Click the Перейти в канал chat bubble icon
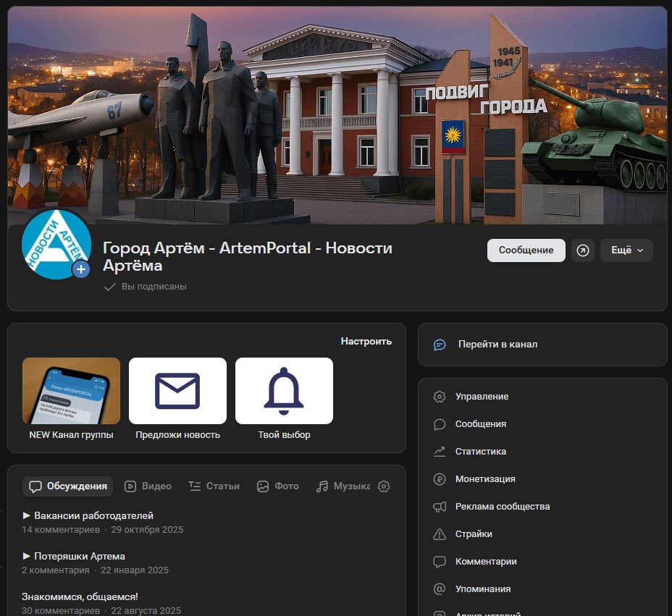 [x=440, y=344]
